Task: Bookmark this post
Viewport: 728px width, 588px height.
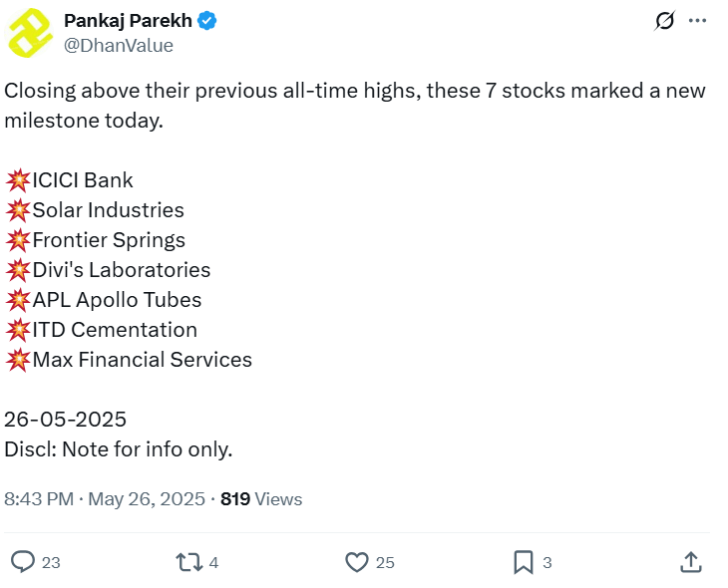Action: [523, 562]
